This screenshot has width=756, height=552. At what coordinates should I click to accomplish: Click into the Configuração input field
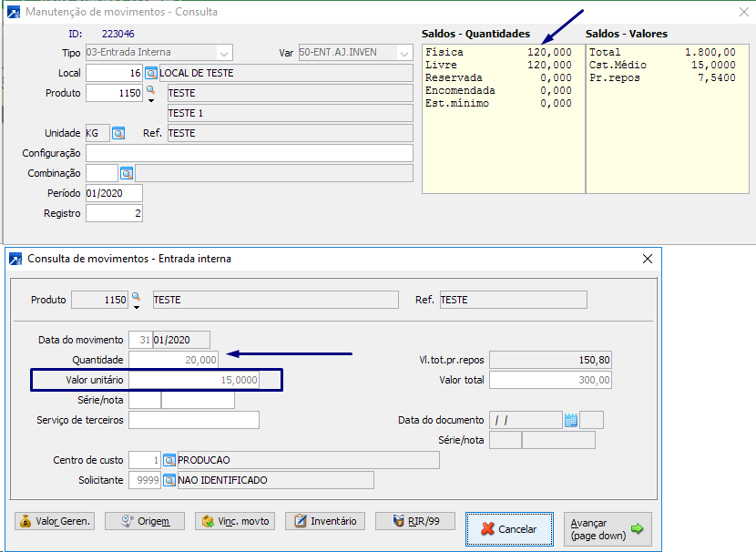[x=249, y=153]
